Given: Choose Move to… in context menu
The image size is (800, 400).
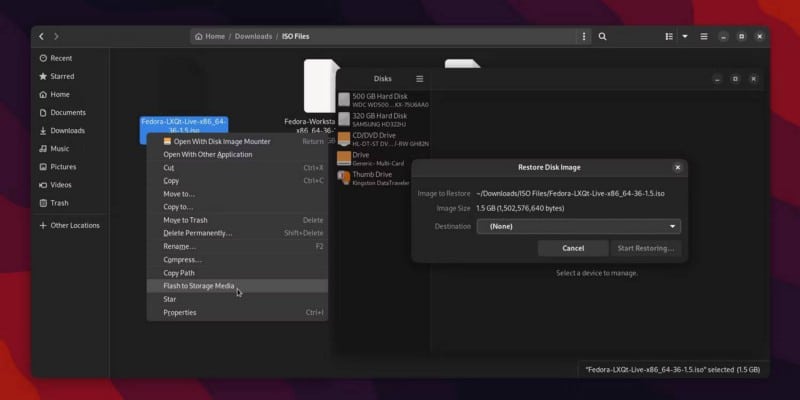Looking at the screenshot, I should [x=237, y=194].
